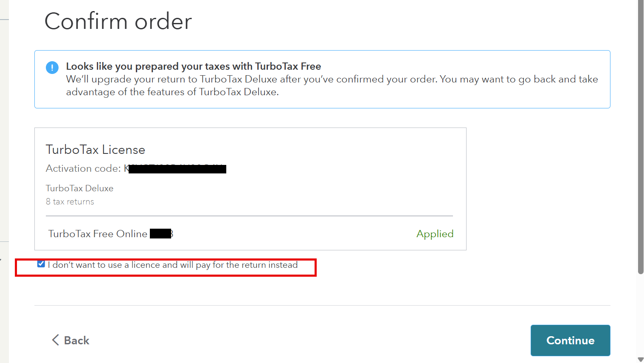
Task: Uncheck the pay-for-return checkbox
Action: (x=41, y=264)
